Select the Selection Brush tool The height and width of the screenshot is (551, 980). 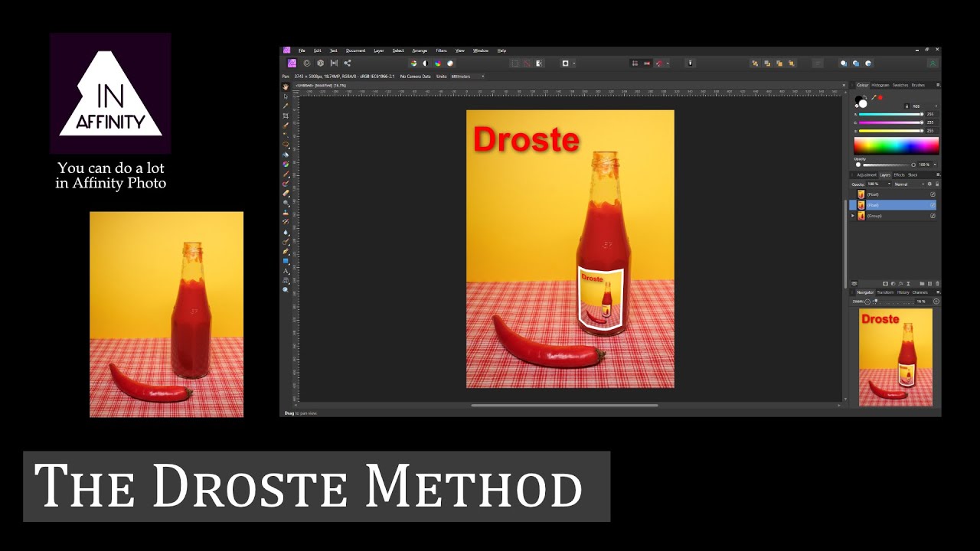286,125
